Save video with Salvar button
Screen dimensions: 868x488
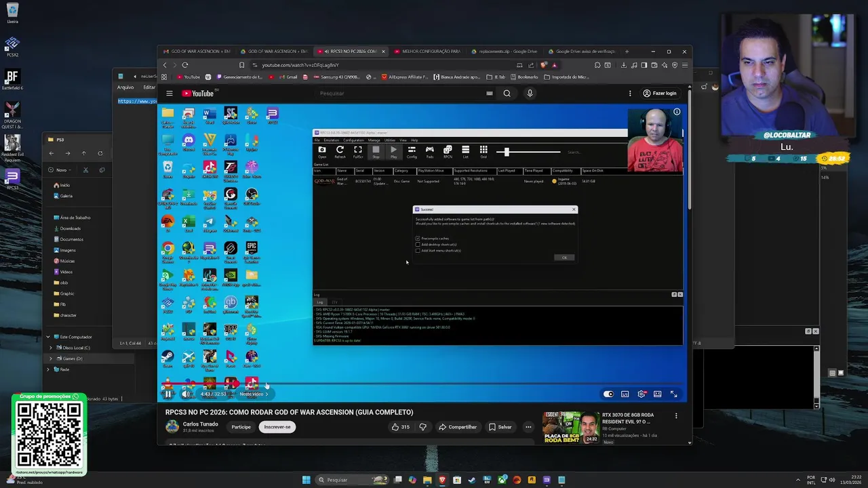500,427
